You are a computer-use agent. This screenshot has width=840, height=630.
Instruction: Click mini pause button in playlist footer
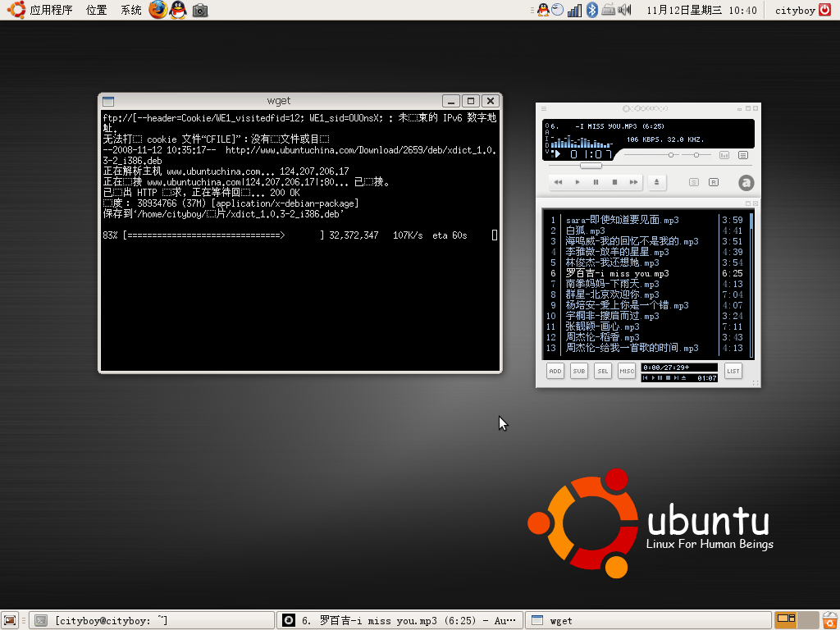pos(660,378)
